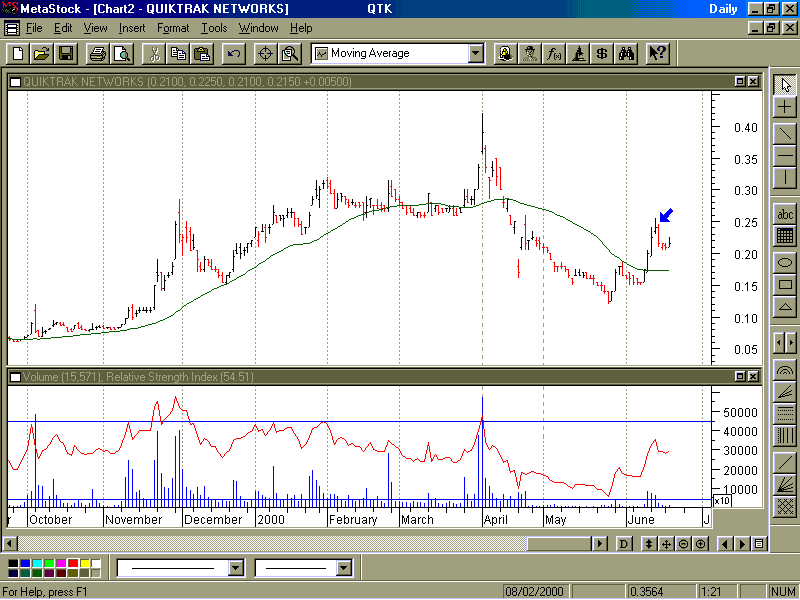
Task: Open the System Tester icon
Action: (x=578, y=53)
